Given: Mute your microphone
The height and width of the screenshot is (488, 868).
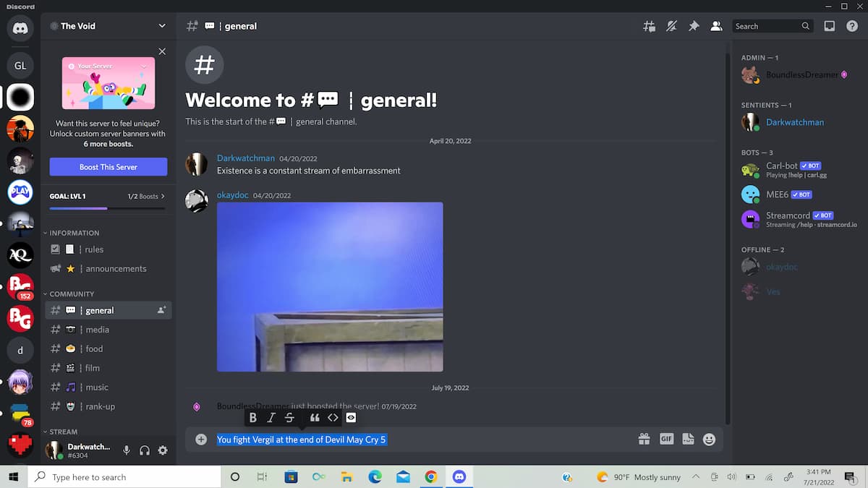Looking at the screenshot, I should (x=127, y=450).
